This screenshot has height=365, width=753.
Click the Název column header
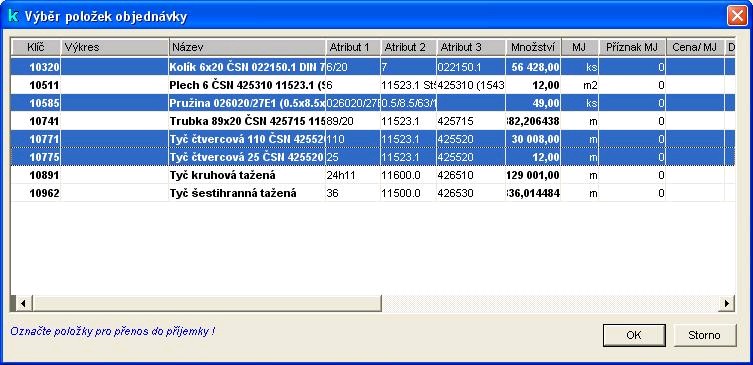(247, 47)
